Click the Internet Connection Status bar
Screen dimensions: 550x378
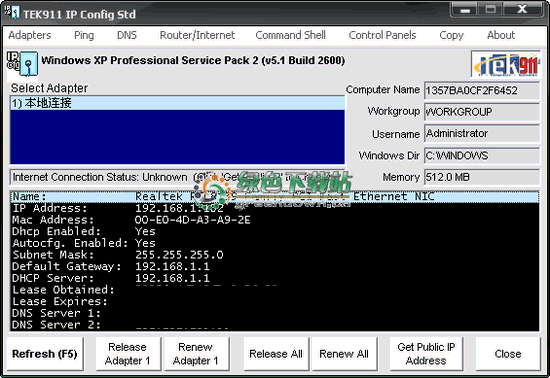[177, 177]
